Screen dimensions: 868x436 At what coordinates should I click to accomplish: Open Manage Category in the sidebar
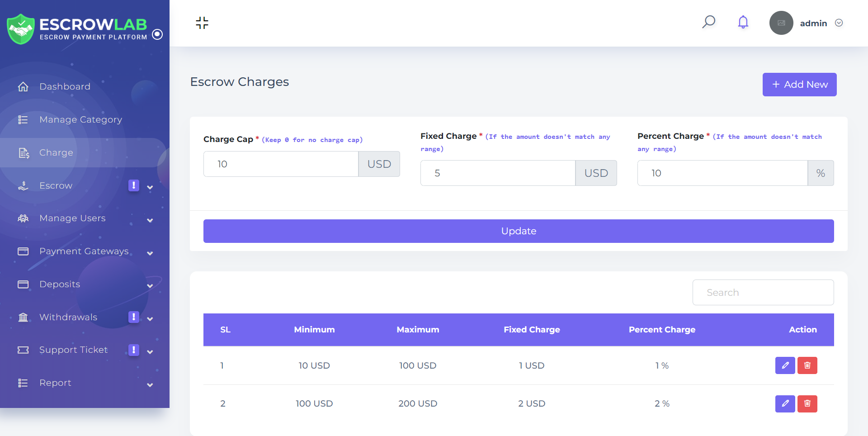[80, 119]
